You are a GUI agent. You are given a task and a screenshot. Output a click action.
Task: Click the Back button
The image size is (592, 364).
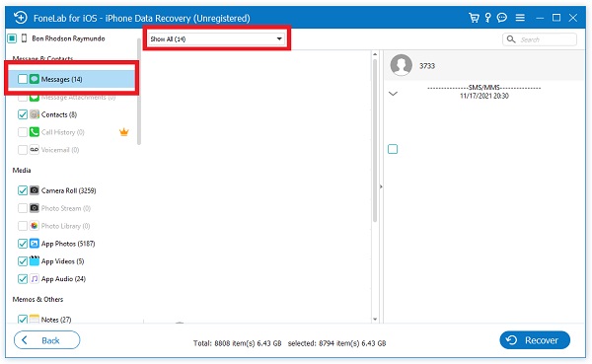click(x=47, y=340)
